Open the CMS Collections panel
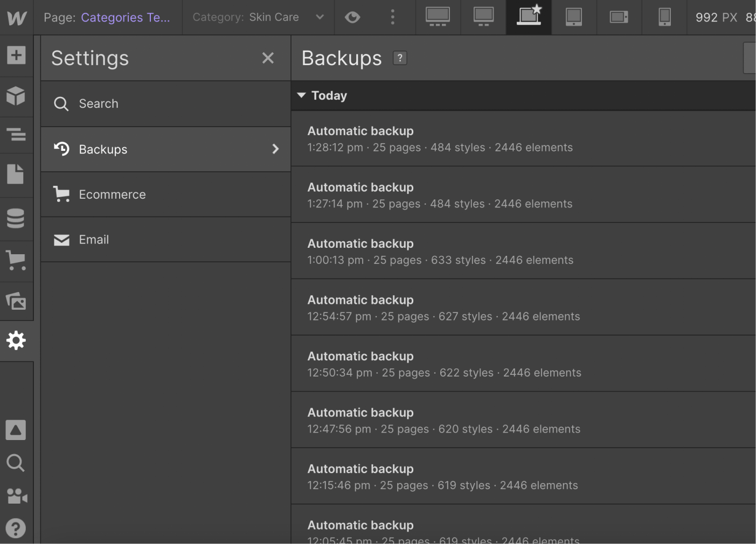This screenshot has width=756, height=544. point(16,218)
